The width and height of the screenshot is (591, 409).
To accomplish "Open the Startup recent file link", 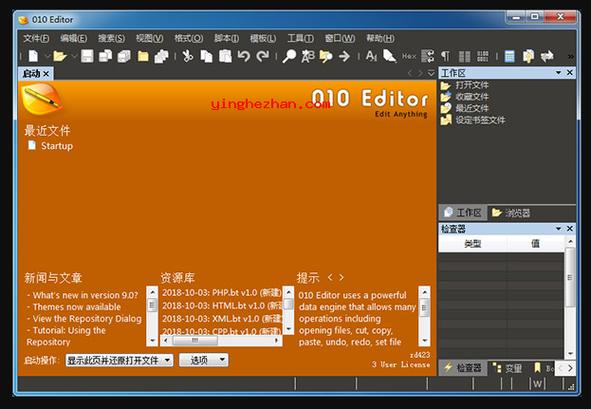I will [x=57, y=146].
